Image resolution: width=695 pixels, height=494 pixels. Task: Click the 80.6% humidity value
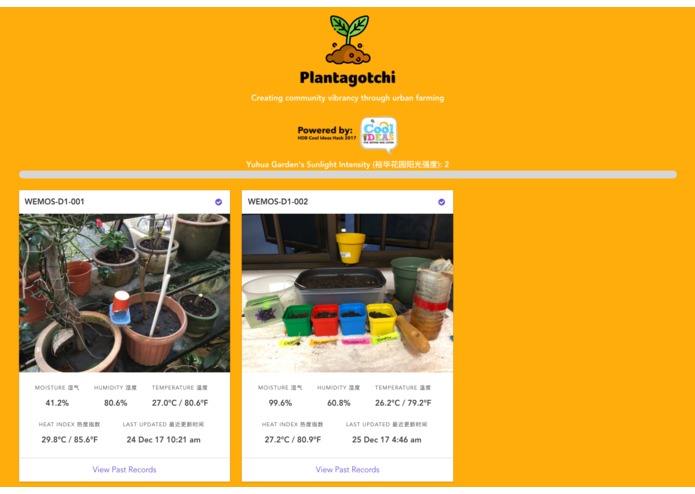[x=116, y=403]
